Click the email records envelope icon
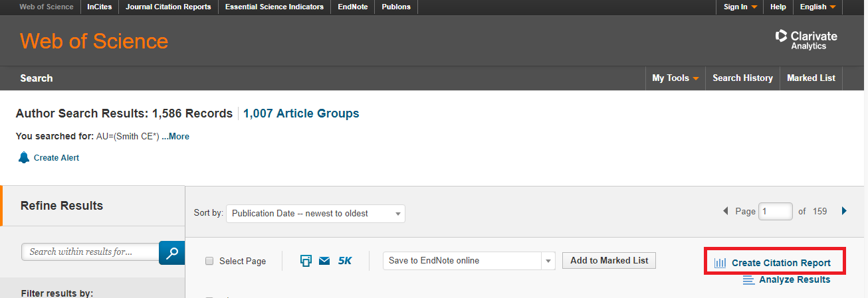 (324, 261)
